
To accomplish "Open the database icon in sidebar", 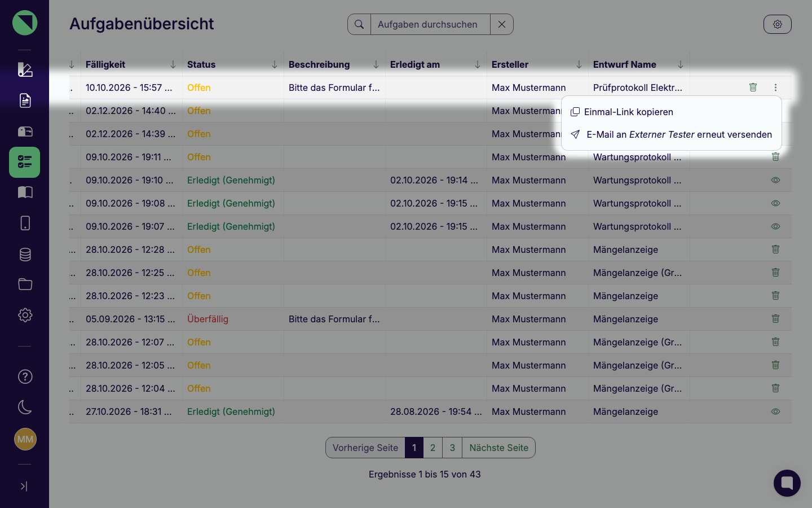I will coord(25,254).
